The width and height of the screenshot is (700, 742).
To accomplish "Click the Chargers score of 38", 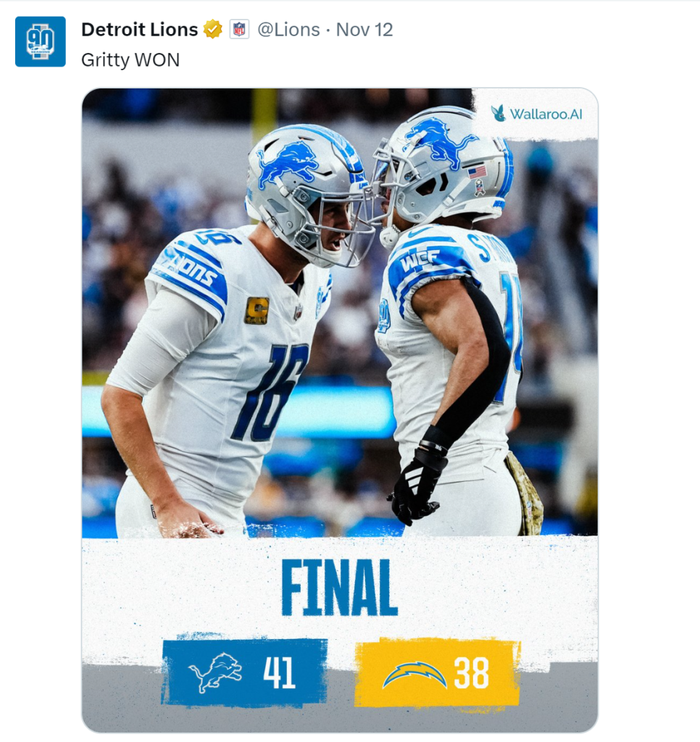I will tap(472, 672).
